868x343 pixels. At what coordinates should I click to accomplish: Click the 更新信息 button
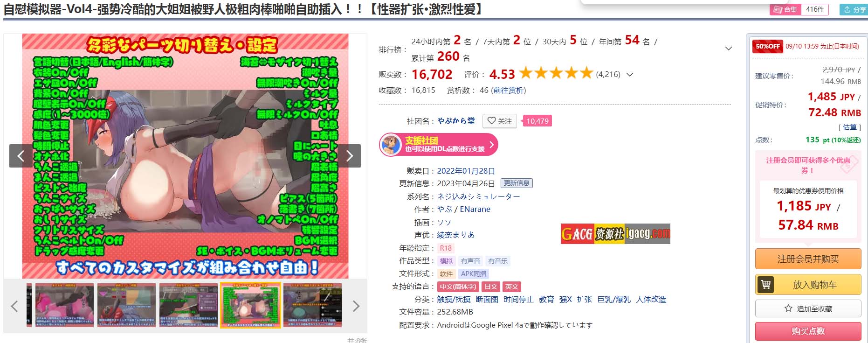tap(517, 183)
